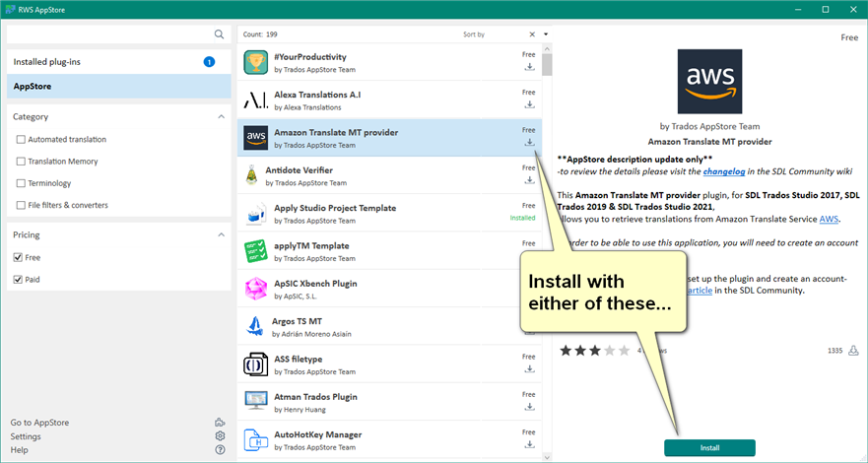Image resolution: width=868 pixels, height=463 pixels.
Task: Open Settings from sidebar bottom
Action: tap(26, 435)
